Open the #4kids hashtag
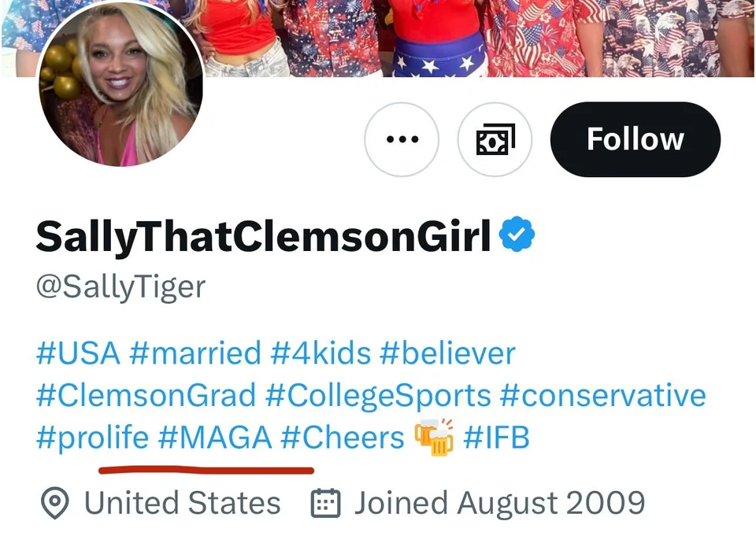756x543 pixels. [321, 353]
